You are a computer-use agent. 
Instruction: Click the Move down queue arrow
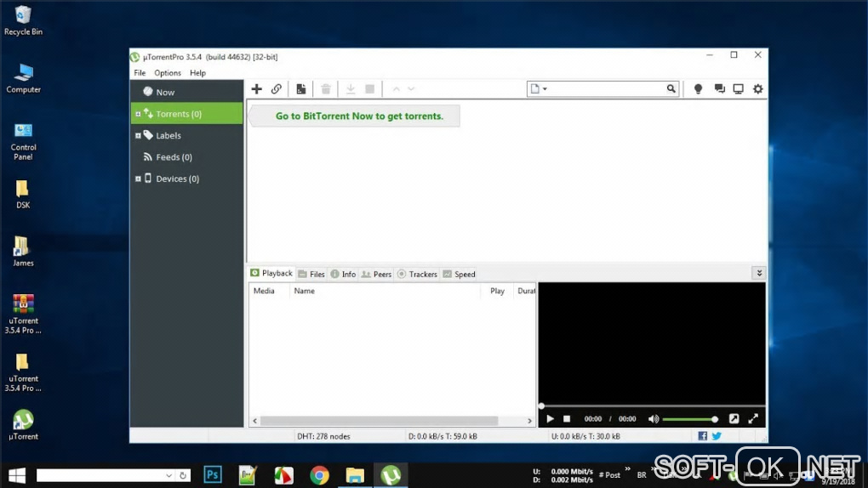pos(411,88)
